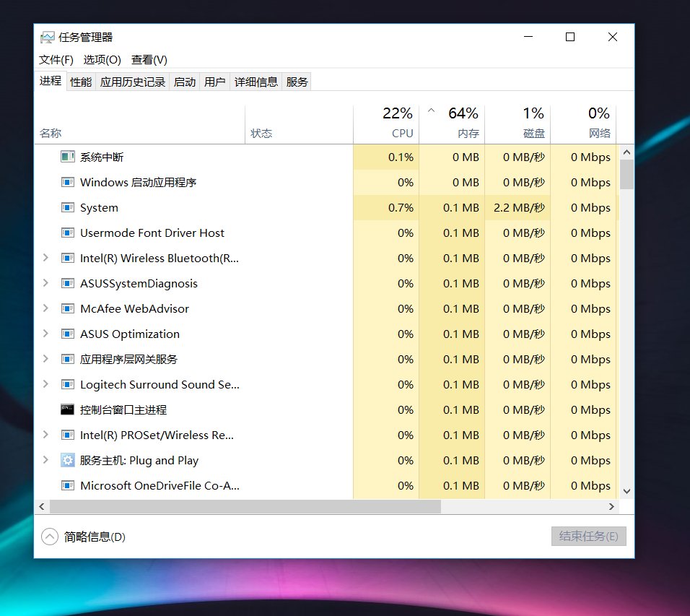Click the 2.2 MB/秒 disk value
Viewport: 690px width, 616px height.
tap(519, 207)
